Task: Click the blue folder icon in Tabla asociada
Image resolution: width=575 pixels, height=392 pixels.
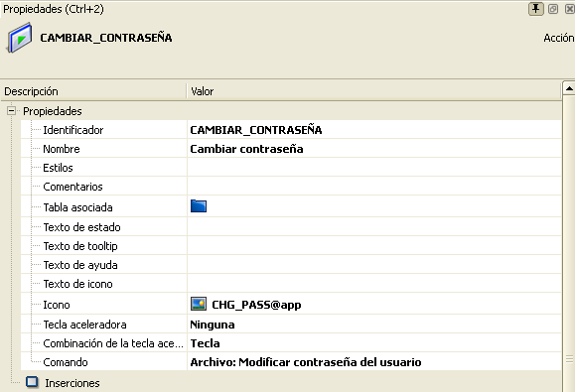Action: pyautogui.click(x=199, y=206)
